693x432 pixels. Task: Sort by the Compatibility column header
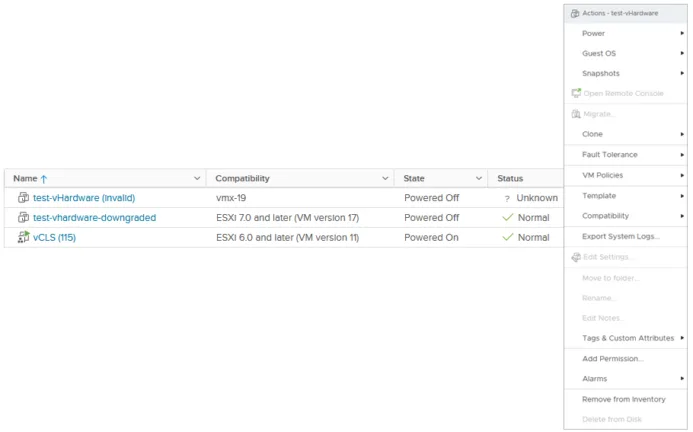pyautogui.click(x=242, y=178)
